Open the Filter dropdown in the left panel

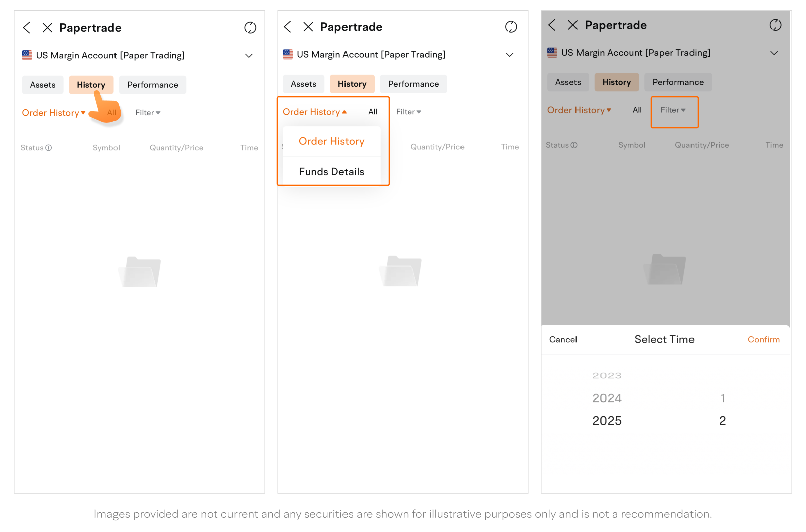(148, 113)
